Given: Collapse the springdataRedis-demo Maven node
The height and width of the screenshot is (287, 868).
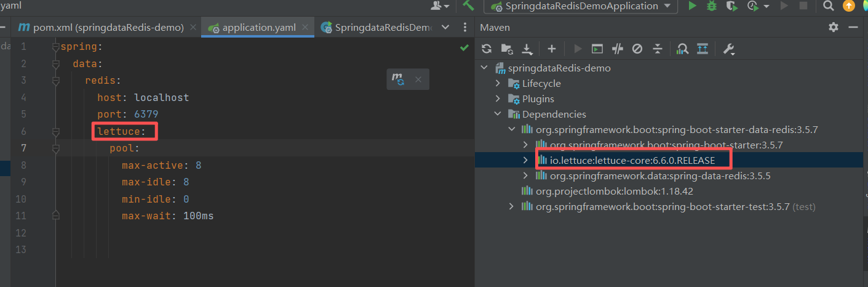Looking at the screenshot, I should click(x=484, y=68).
